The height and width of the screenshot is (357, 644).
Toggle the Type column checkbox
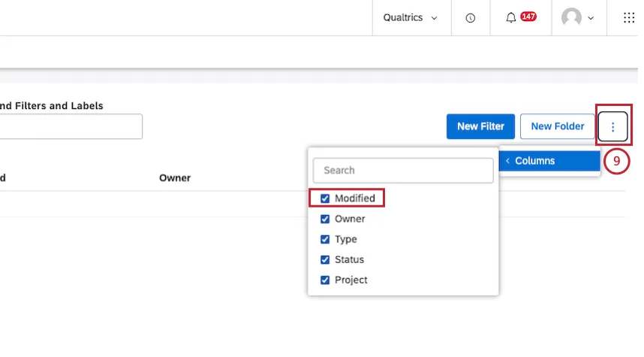coord(325,239)
